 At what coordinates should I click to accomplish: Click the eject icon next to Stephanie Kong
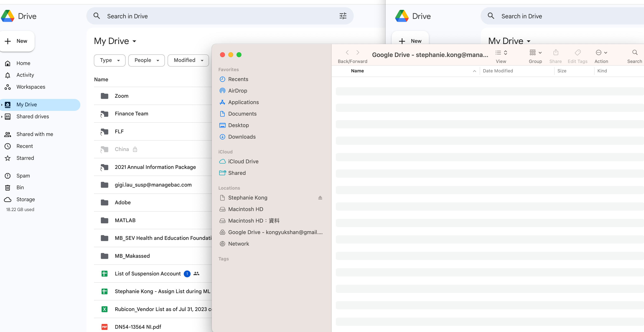(x=320, y=198)
